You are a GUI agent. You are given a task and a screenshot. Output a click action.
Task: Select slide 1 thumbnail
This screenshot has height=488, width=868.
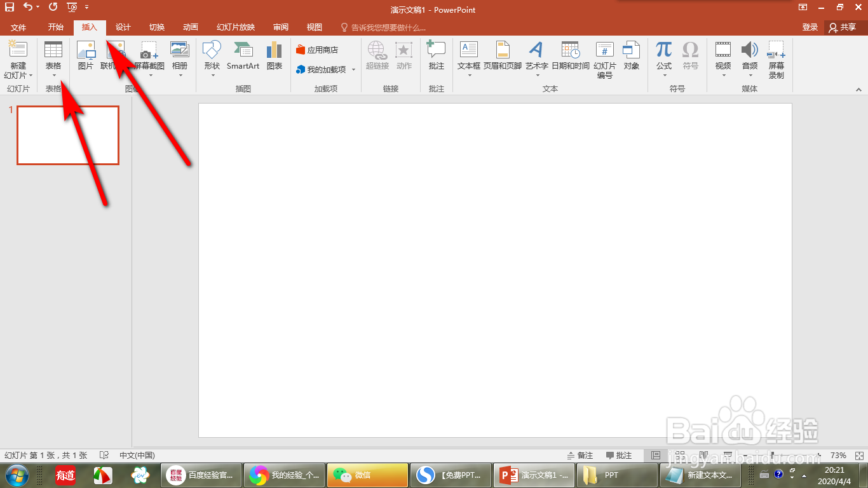(68, 135)
